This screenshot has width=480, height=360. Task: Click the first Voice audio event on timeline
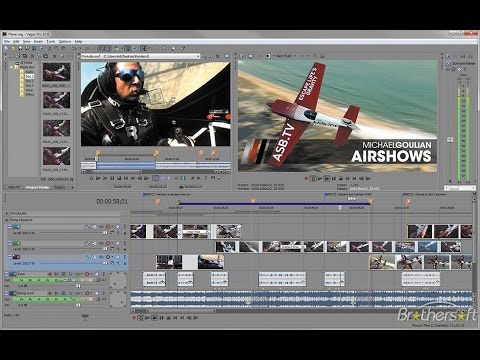pos(154,279)
